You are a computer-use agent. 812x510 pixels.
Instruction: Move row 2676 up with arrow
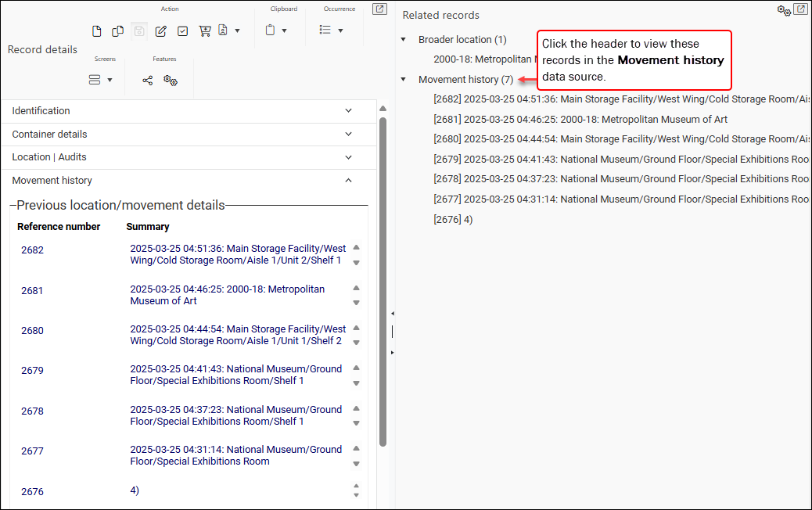356,487
